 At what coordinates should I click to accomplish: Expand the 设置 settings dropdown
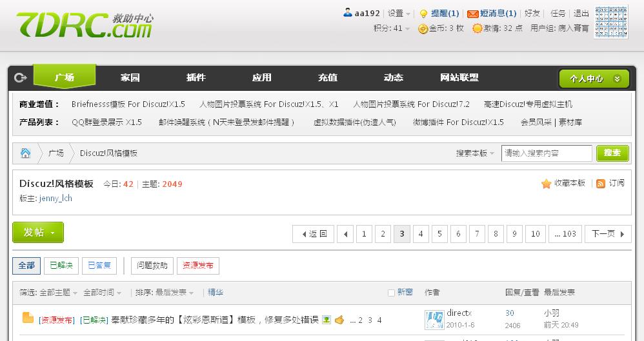click(399, 14)
